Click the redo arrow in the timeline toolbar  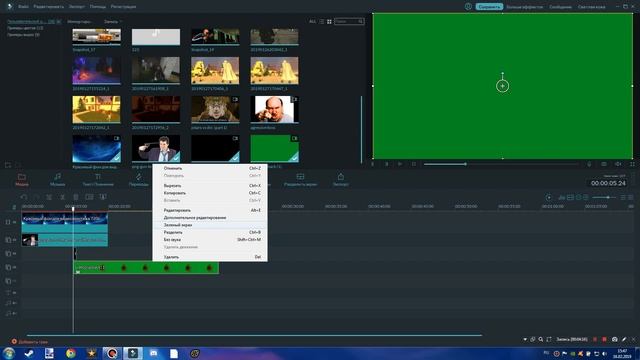tap(36, 197)
